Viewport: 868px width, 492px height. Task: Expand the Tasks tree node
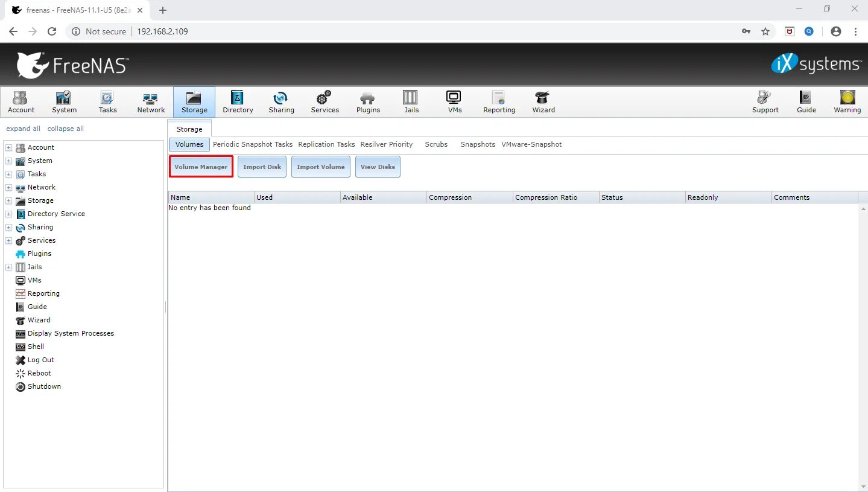pos(9,174)
